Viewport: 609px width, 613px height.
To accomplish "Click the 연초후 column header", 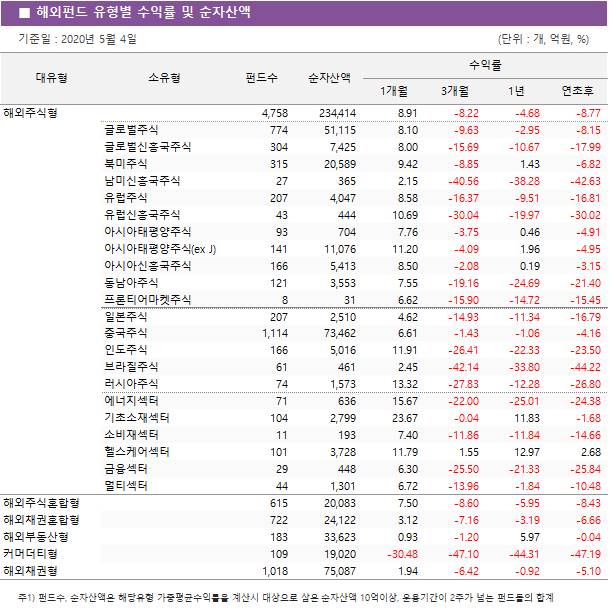I will click(x=577, y=92).
